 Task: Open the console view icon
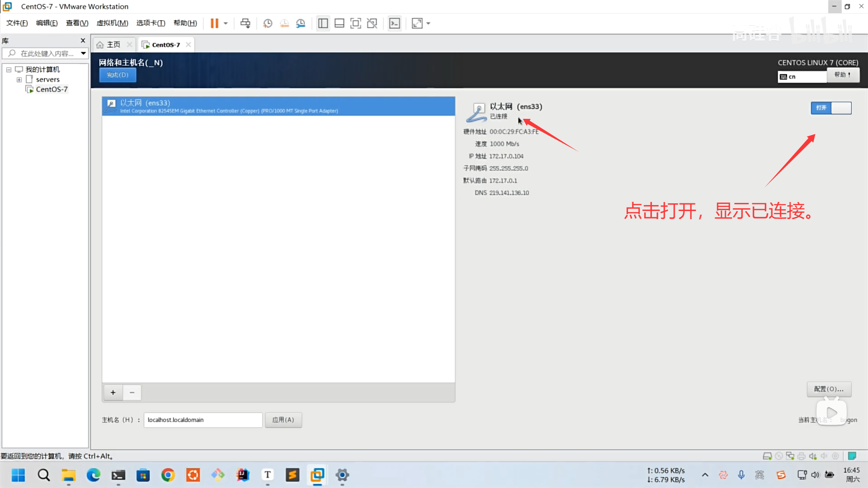395,23
